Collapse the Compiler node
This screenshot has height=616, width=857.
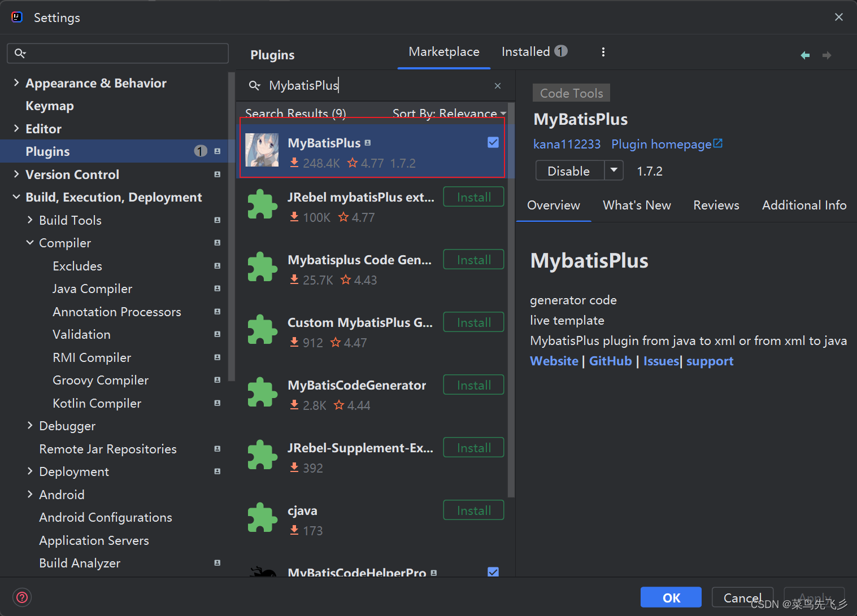pyautogui.click(x=30, y=243)
